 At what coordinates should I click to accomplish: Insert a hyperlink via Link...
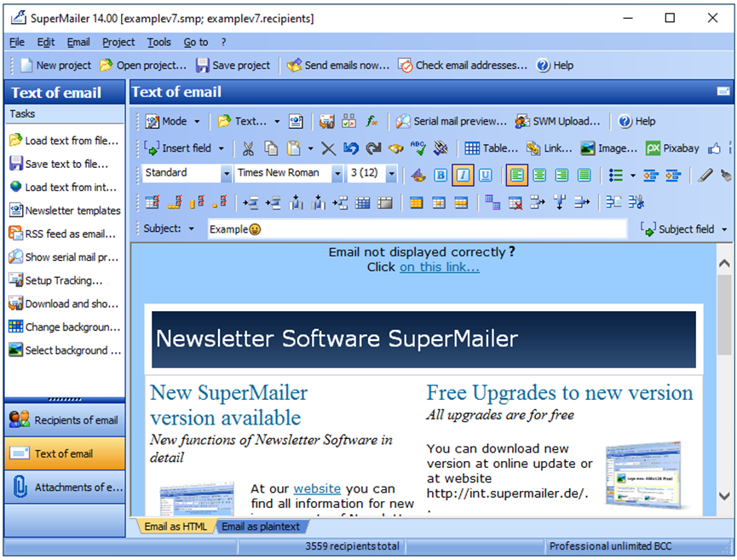pyautogui.click(x=549, y=148)
